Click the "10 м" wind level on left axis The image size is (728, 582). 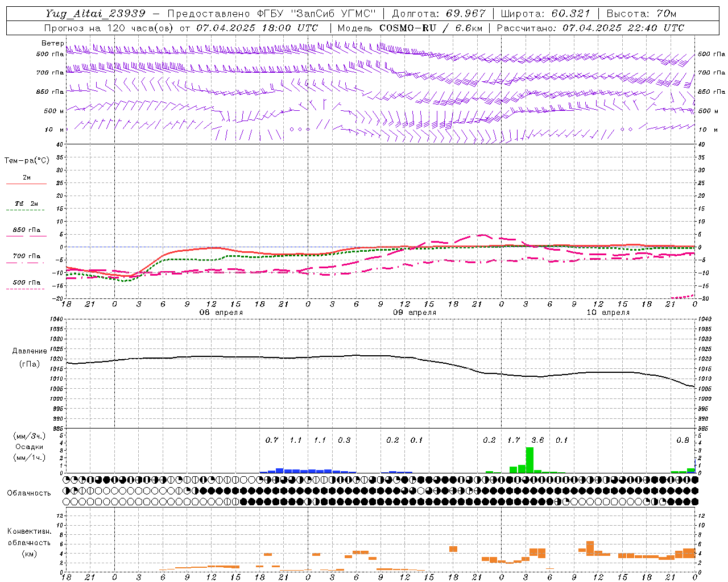55,130
